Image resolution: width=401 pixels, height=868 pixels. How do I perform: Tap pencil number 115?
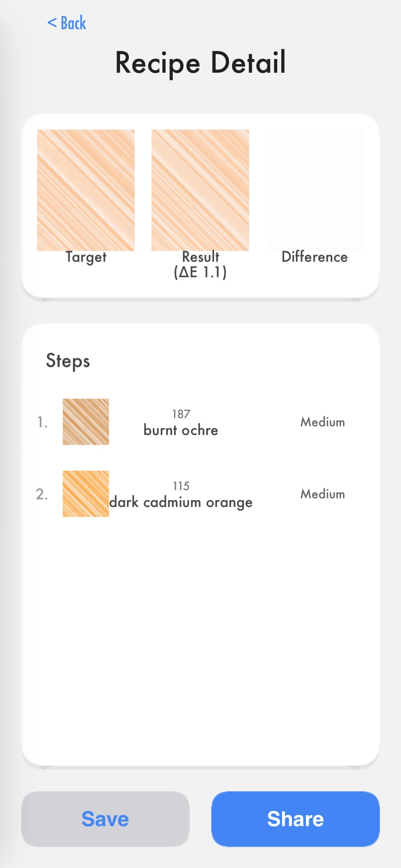coord(181,486)
